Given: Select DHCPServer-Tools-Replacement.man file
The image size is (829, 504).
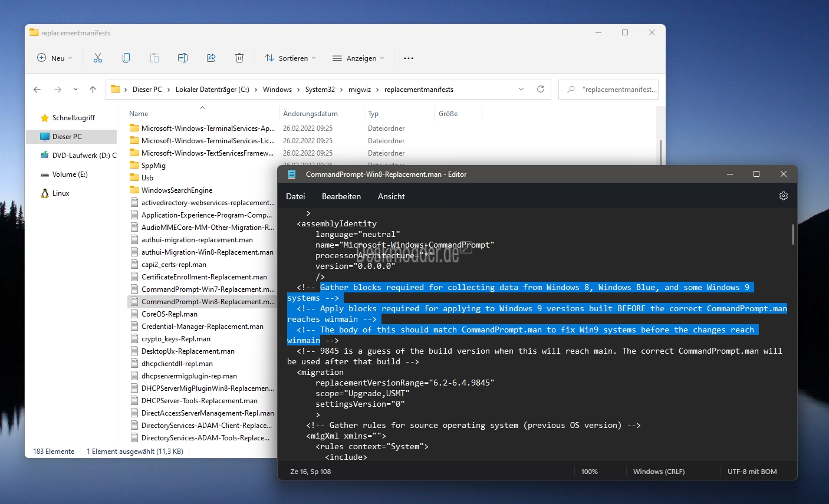Looking at the screenshot, I should pyautogui.click(x=199, y=401).
